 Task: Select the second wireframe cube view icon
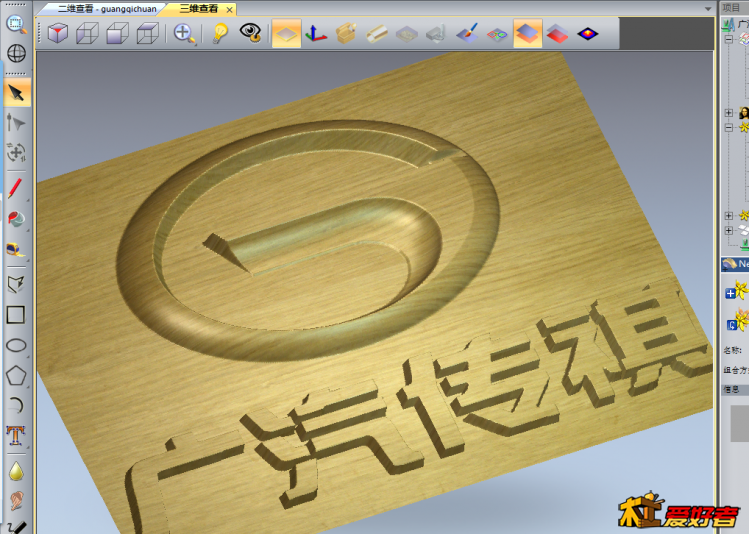[88, 33]
